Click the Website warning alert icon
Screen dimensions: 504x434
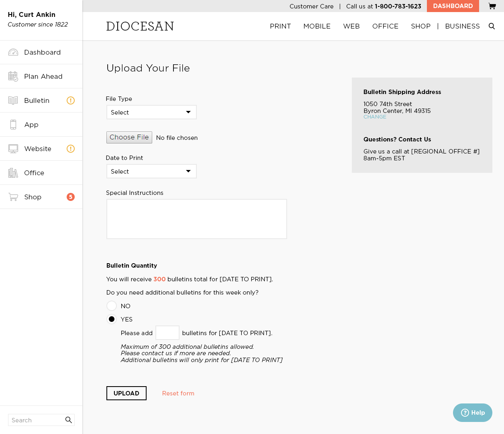pyautogui.click(x=71, y=149)
